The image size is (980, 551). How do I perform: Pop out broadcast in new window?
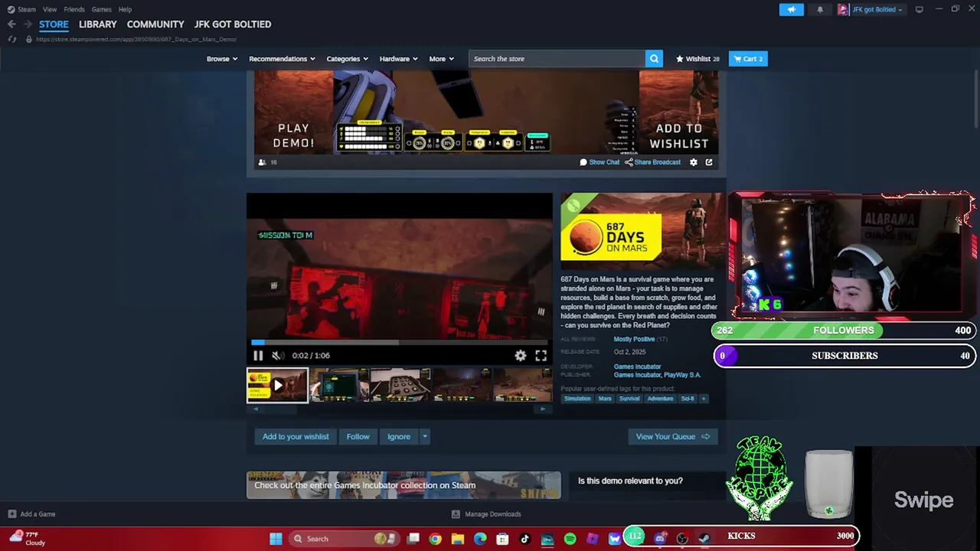coord(709,162)
